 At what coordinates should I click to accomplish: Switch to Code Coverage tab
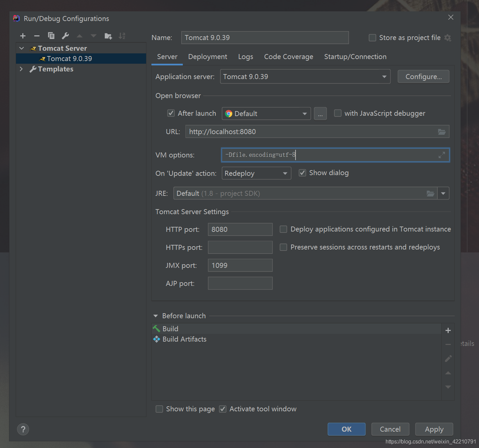(x=289, y=57)
